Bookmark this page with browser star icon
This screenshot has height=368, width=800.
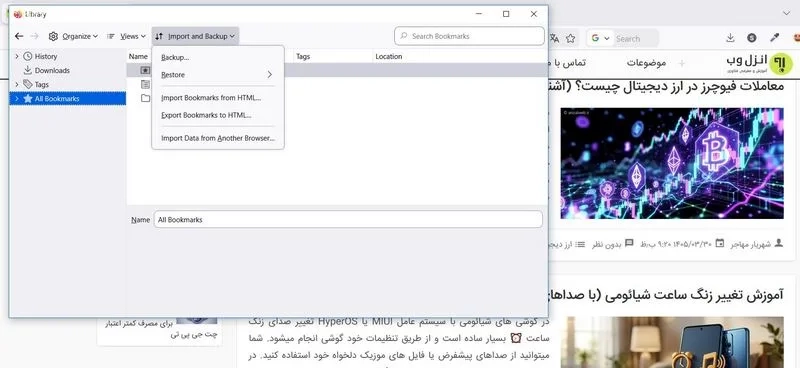pyautogui.click(x=570, y=38)
